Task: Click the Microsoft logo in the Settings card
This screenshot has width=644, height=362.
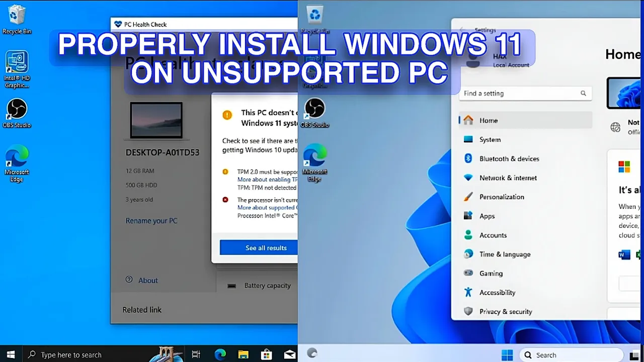Action: [624, 167]
